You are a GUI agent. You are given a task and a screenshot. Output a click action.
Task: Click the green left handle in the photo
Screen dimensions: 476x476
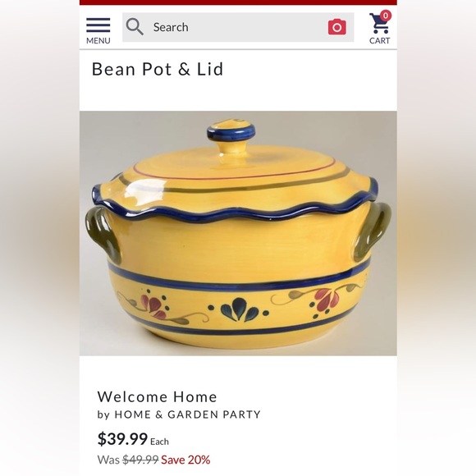point(102,235)
